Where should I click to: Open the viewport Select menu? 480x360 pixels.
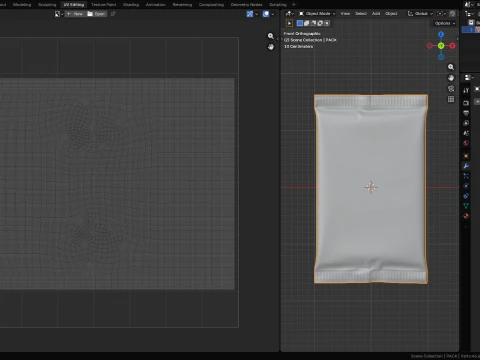[361, 14]
